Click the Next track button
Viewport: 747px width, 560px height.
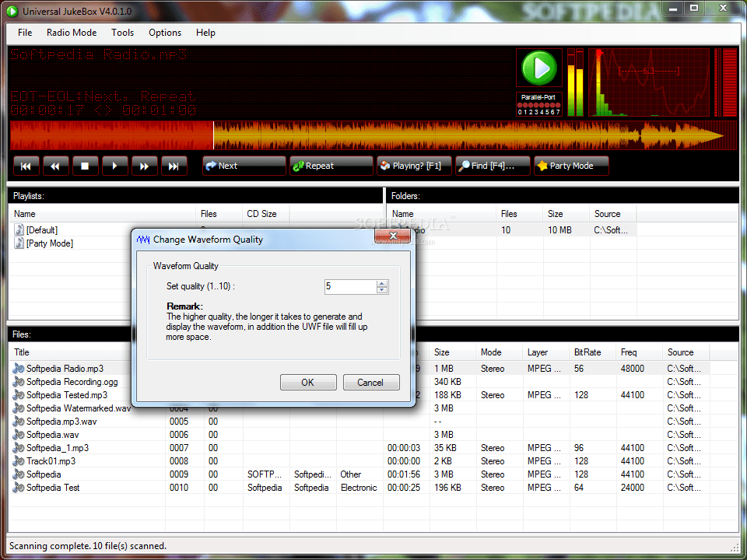tap(244, 165)
